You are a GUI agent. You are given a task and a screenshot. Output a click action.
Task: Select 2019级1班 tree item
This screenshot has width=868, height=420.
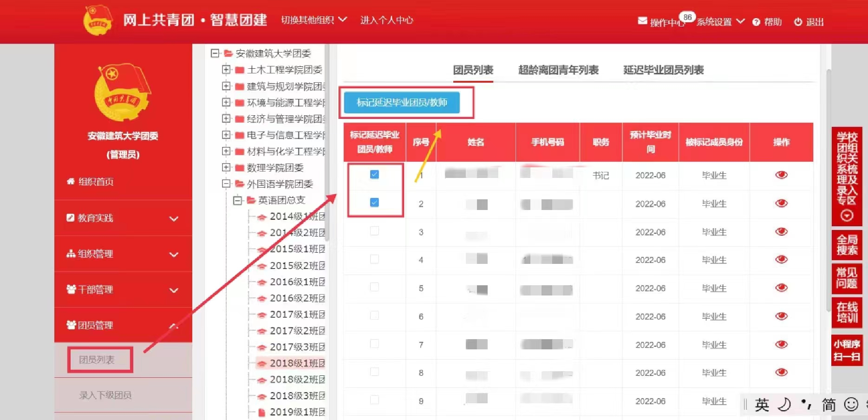(291, 412)
